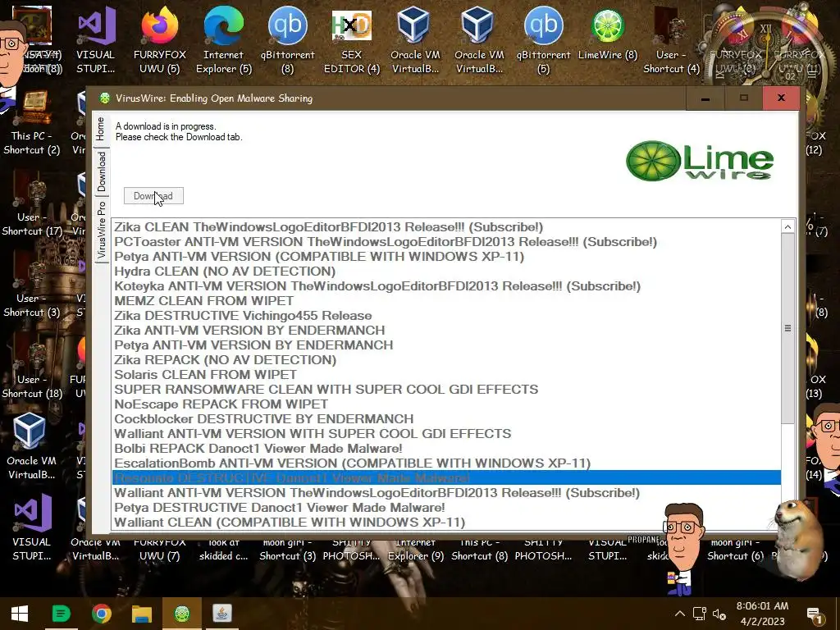Select EscalationBomb ANTI-VM VERSION entry
The image size is (840, 630).
446,463
